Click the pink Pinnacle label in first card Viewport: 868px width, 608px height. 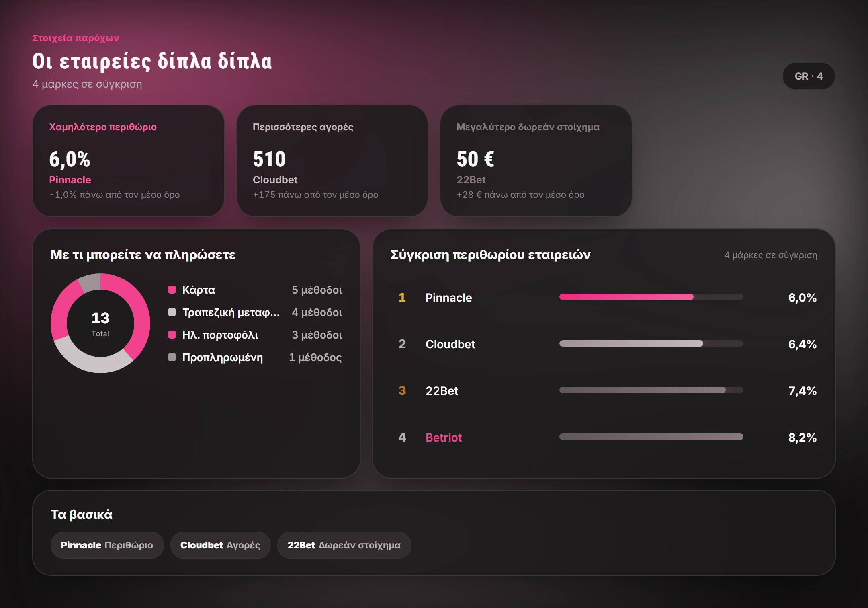(x=70, y=180)
